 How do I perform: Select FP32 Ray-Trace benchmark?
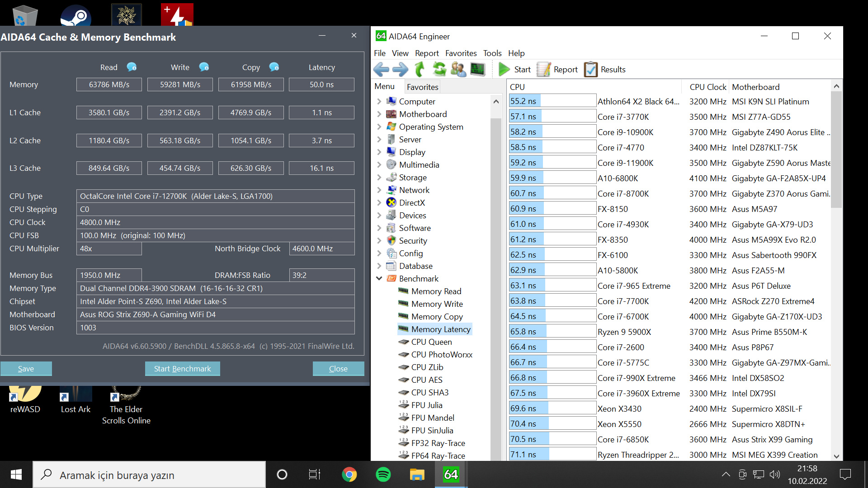[438, 443]
